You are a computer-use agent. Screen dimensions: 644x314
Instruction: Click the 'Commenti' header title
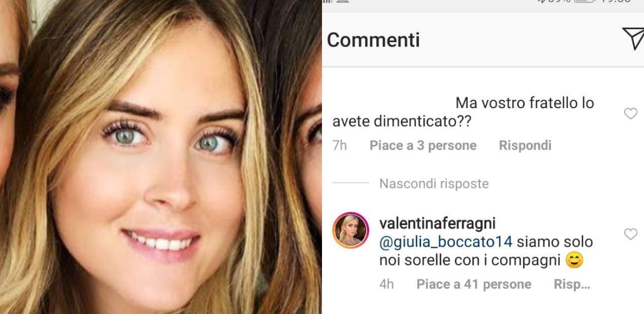coord(373,40)
